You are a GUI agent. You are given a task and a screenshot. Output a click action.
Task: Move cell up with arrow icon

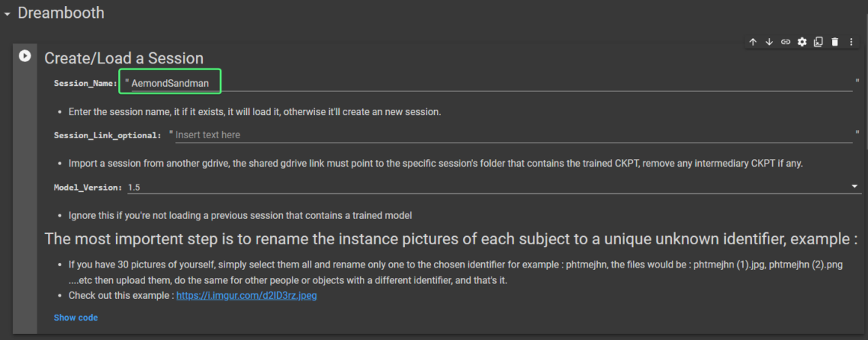[x=753, y=43]
